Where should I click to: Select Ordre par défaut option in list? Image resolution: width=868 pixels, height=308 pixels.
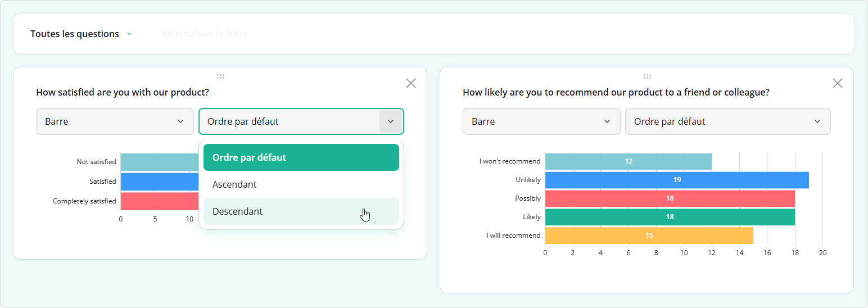(301, 157)
